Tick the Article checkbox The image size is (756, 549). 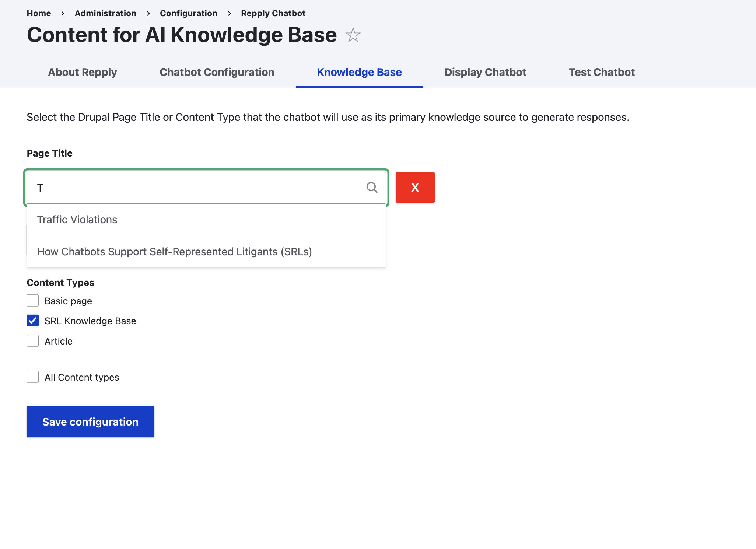pyautogui.click(x=33, y=341)
